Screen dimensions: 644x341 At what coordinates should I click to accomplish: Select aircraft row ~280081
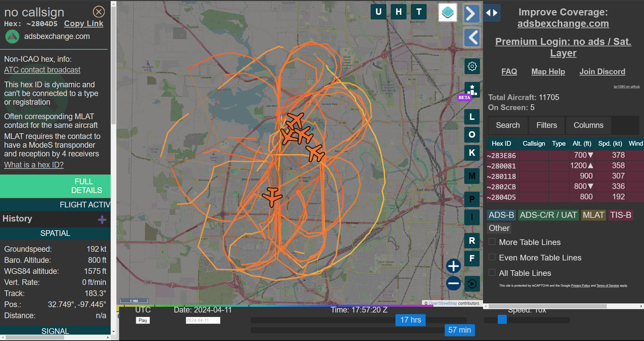coord(565,166)
